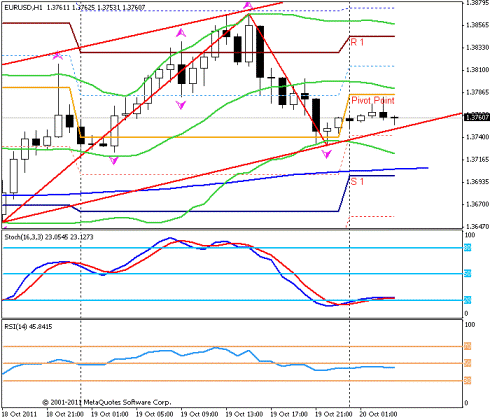Click price axis value 1.37400

[x=477, y=137]
